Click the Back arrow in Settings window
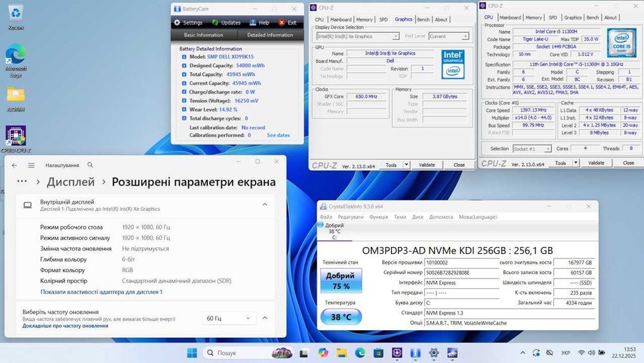644x363 pixels. [x=15, y=165]
